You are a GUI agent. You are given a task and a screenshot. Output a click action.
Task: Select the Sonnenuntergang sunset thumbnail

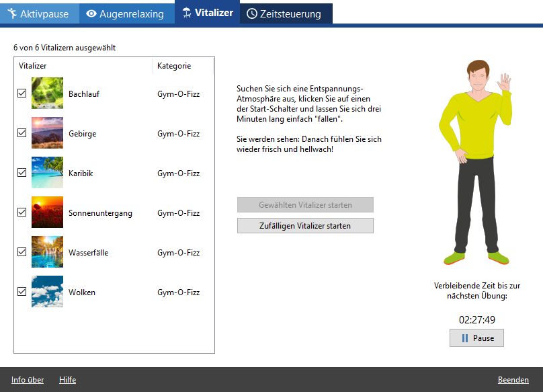(47, 212)
